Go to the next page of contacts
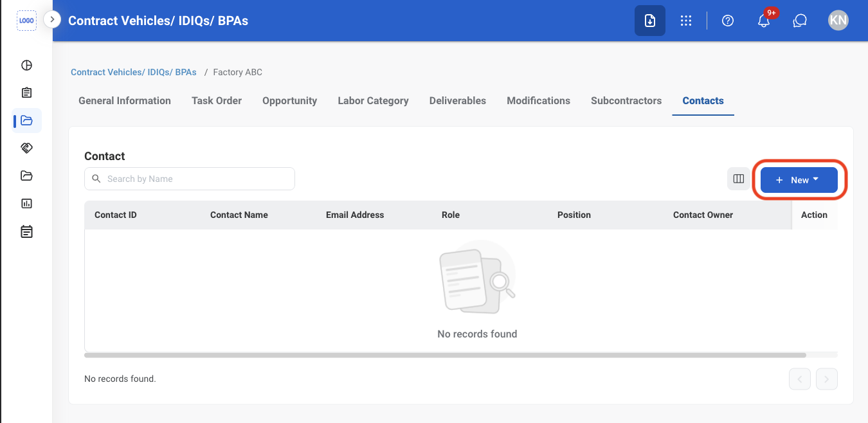The image size is (868, 423). pyautogui.click(x=827, y=379)
